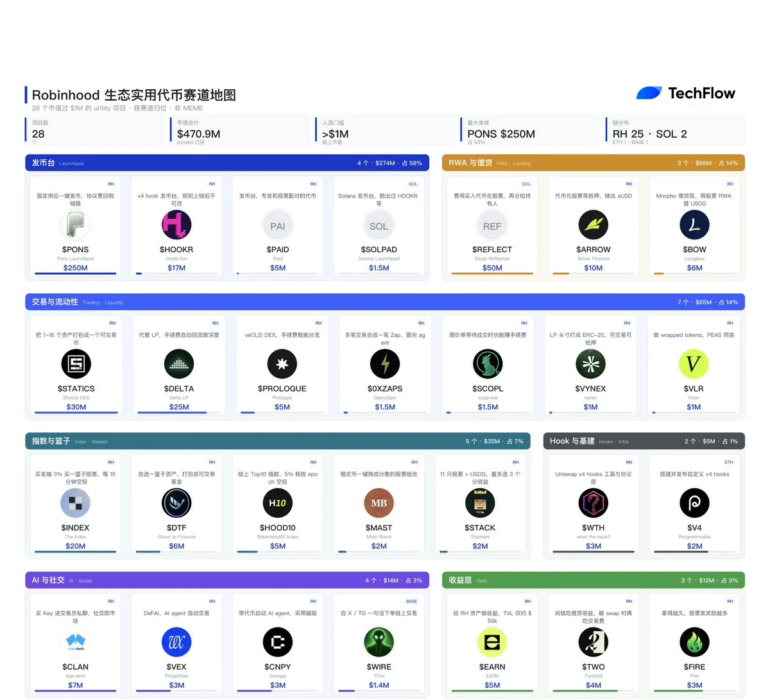
Task: Select the 收益层 Yield section header
Action: [x=594, y=580]
